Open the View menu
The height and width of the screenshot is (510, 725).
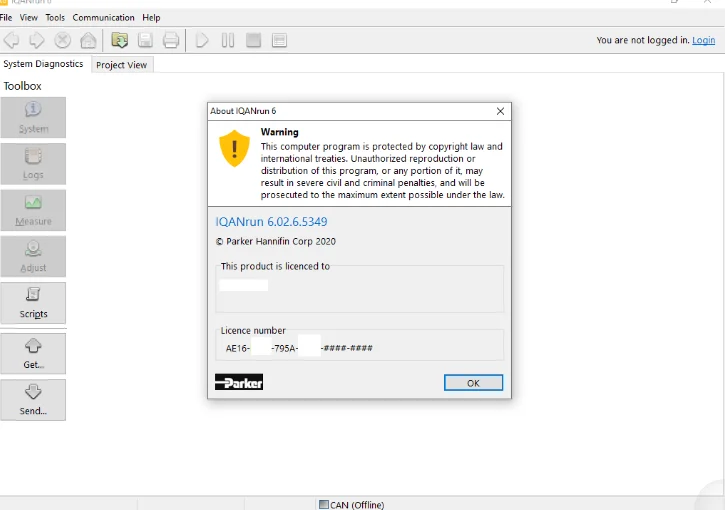coord(29,18)
